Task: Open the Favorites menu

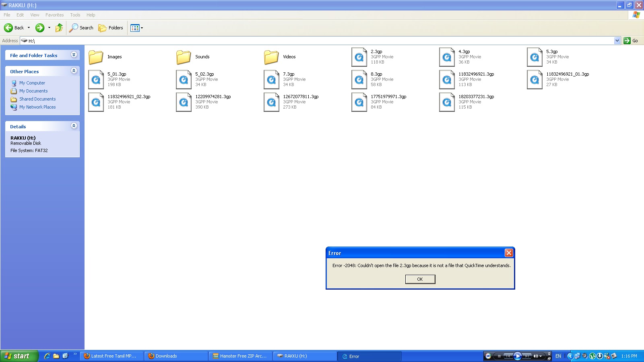Action: 54,15
